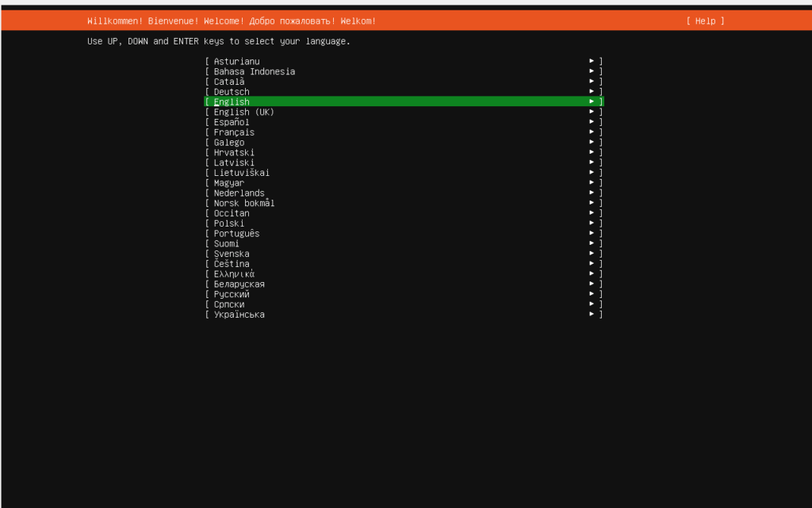Choose Lietuviškai from the list

(242, 173)
